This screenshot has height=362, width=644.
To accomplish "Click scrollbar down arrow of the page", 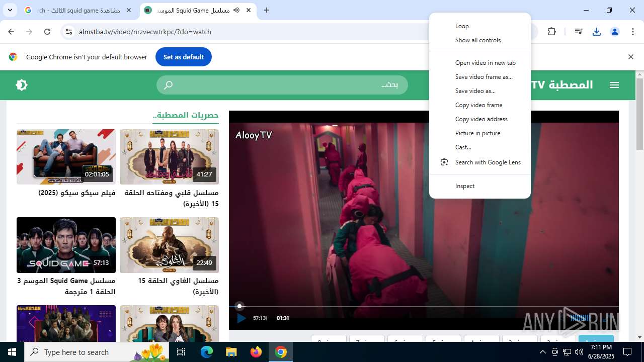I will point(639,337).
